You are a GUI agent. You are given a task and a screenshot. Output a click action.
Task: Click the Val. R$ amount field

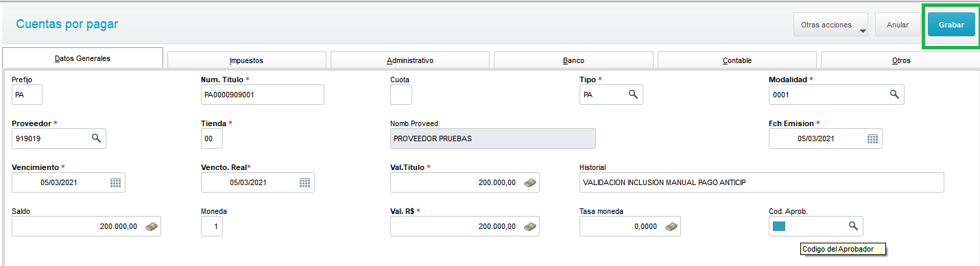pos(465,226)
